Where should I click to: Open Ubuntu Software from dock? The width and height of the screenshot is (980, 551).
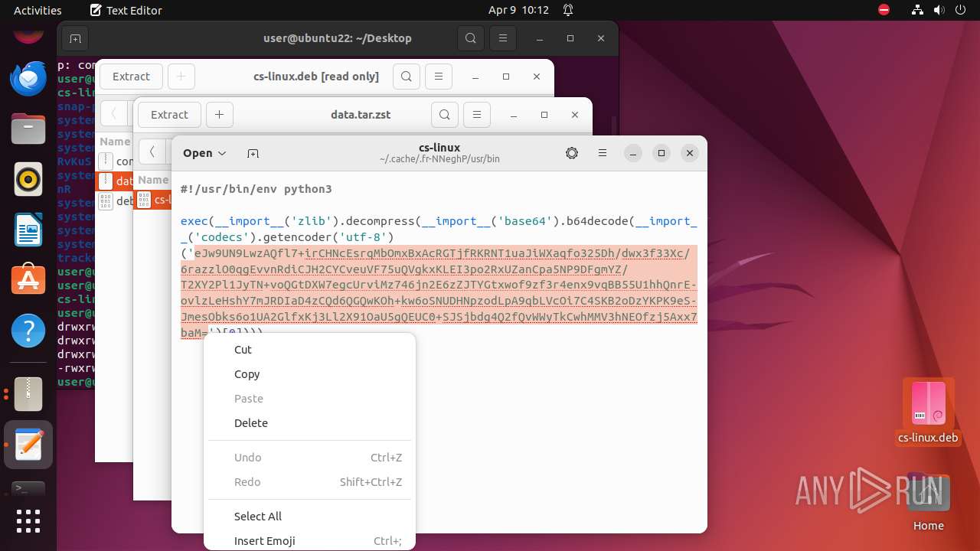pyautogui.click(x=28, y=281)
